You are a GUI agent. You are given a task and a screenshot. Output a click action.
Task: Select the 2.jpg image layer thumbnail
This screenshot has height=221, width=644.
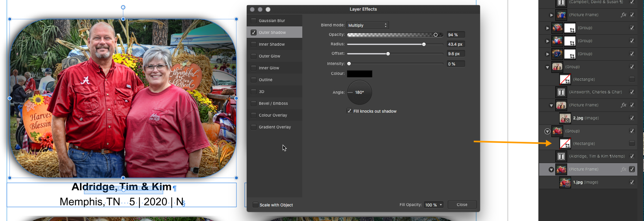[x=565, y=118]
